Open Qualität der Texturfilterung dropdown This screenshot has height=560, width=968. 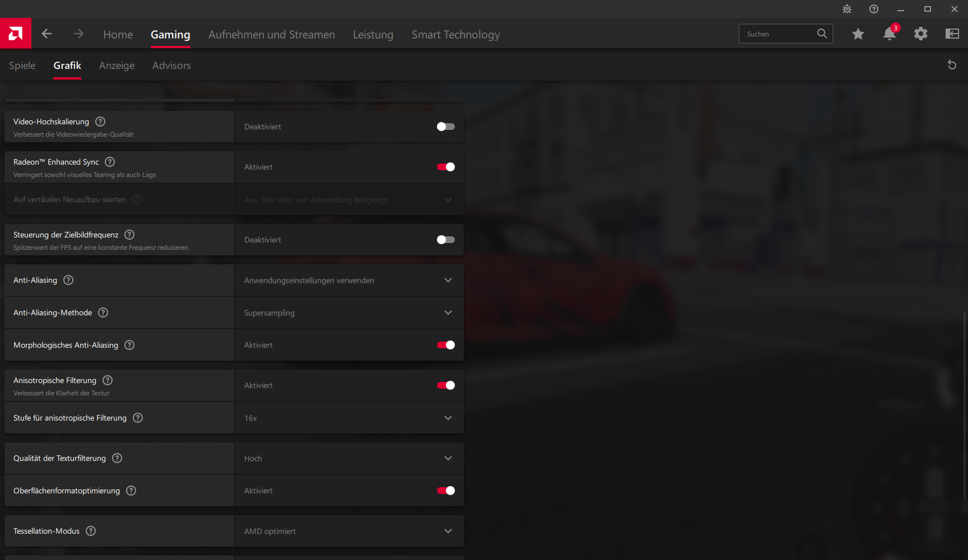coord(349,458)
